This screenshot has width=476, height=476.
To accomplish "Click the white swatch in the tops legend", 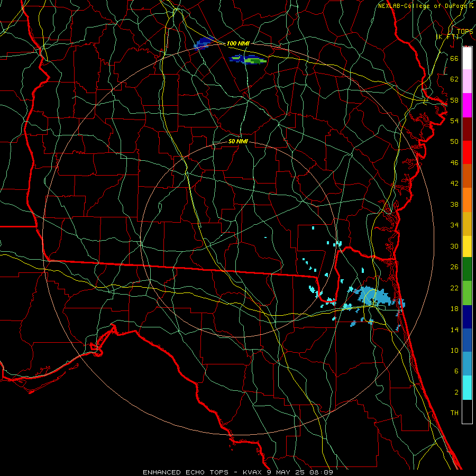I will pos(467,58).
